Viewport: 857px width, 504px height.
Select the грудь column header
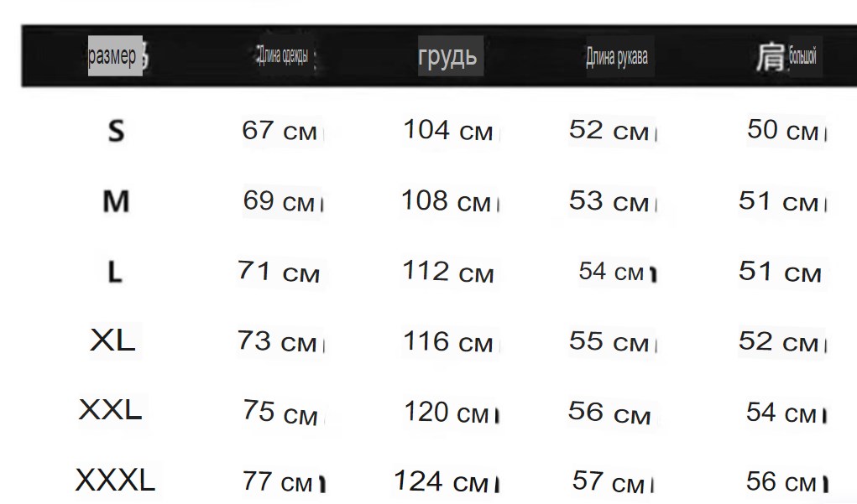coord(447,57)
